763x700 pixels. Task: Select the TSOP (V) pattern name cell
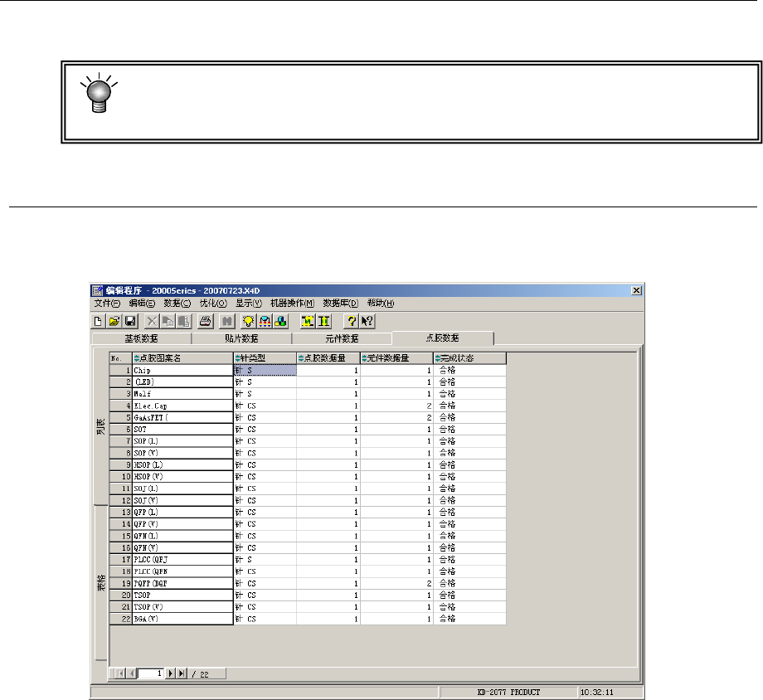click(x=183, y=607)
